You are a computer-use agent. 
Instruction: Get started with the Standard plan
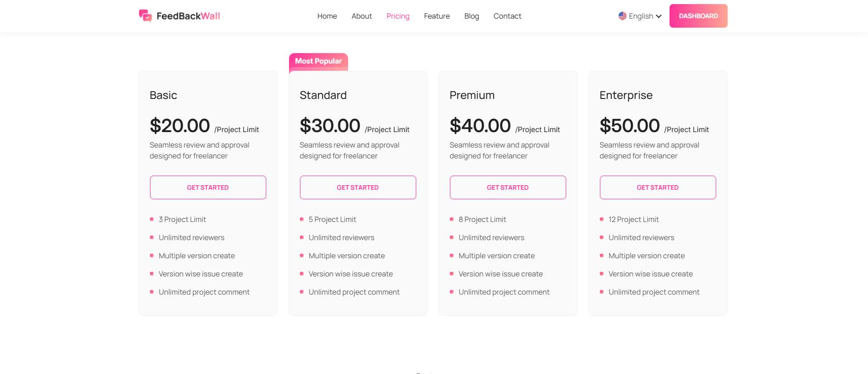tap(358, 187)
